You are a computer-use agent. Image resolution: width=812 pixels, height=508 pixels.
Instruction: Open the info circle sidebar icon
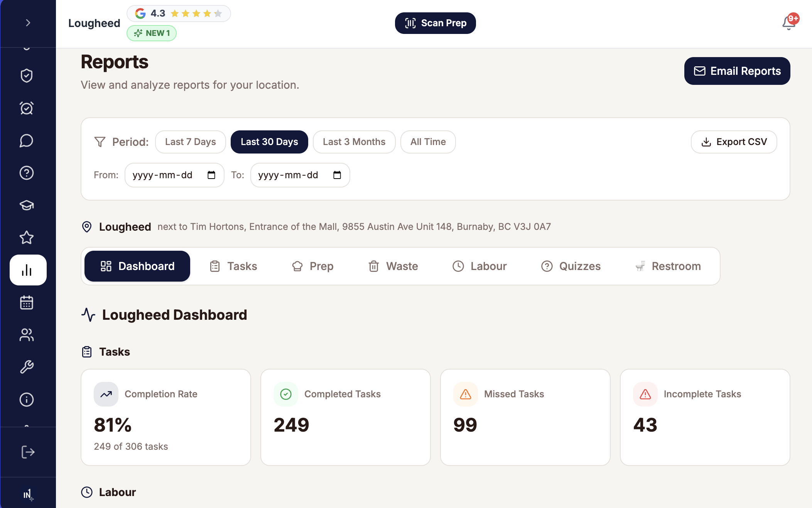pyautogui.click(x=27, y=400)
